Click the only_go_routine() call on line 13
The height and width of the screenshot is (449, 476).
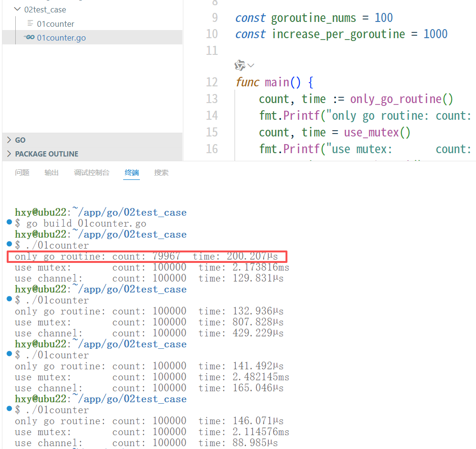(402, 99)
